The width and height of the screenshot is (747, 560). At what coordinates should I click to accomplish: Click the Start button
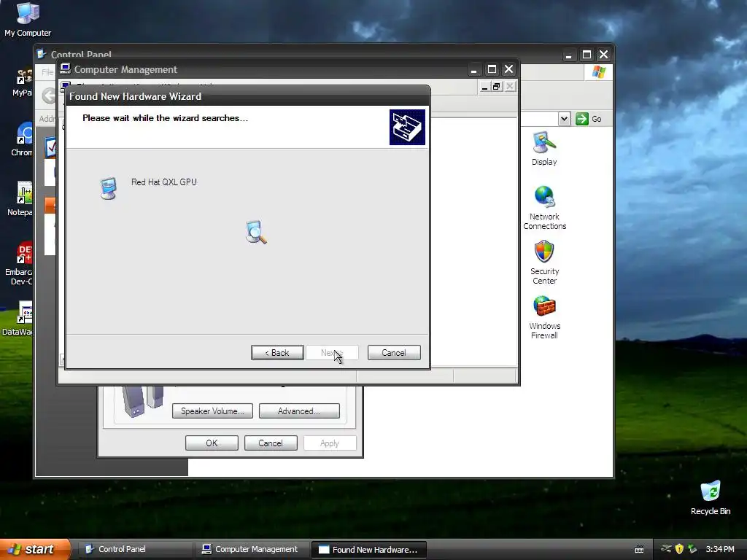pos(34,549)
